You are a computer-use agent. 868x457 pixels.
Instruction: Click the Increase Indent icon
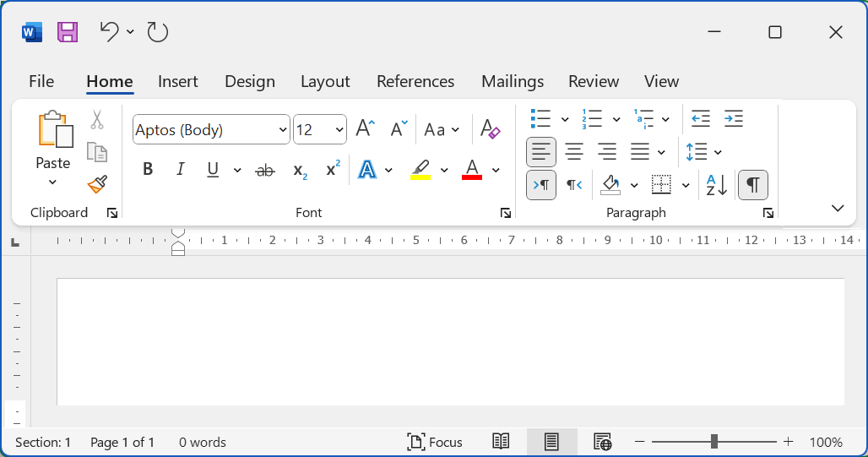pyautogui.click(x=734, y=118)
